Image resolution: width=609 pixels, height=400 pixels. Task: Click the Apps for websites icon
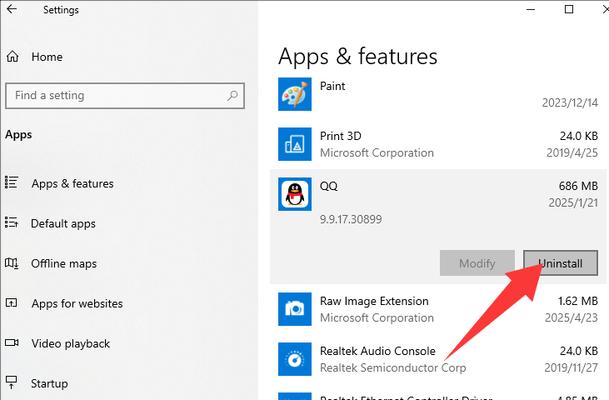click(x=12, y=303)
